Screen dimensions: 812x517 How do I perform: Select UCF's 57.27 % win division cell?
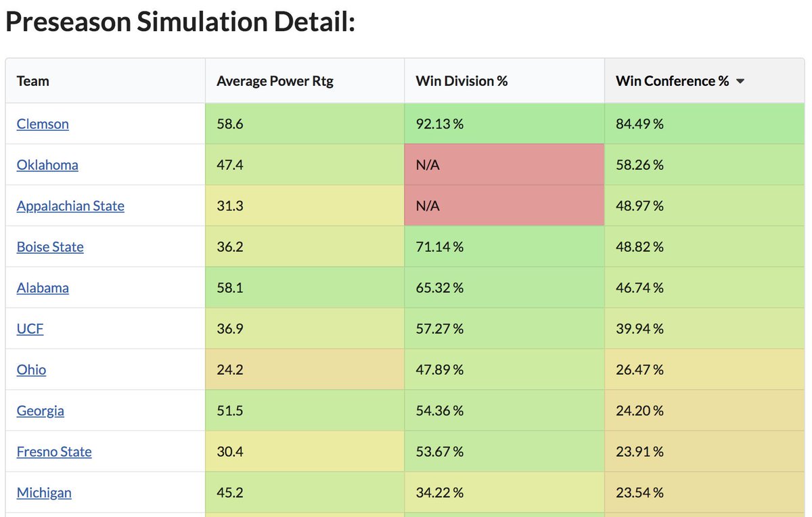(505, 329)
